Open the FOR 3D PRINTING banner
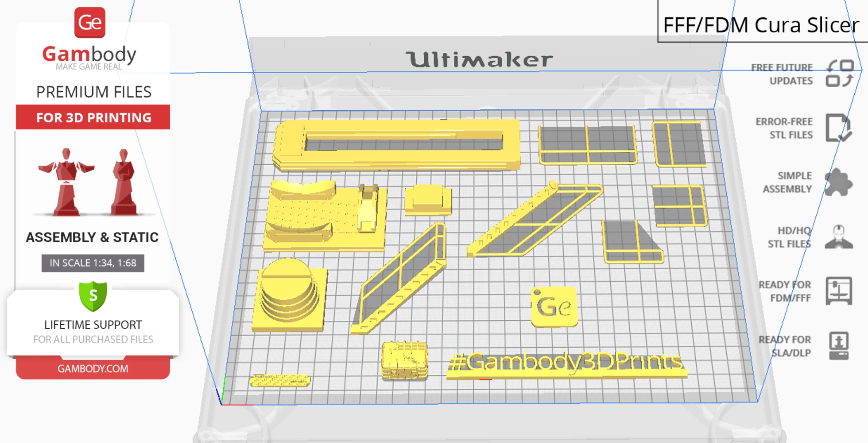The width and height of the screenshot is (868, 443). (93, 117)
